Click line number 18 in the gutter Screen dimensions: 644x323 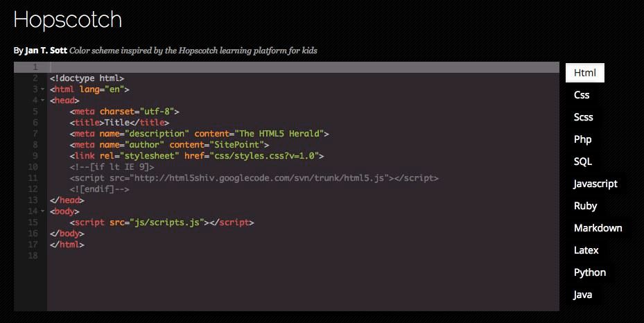[x=33, y=256]
